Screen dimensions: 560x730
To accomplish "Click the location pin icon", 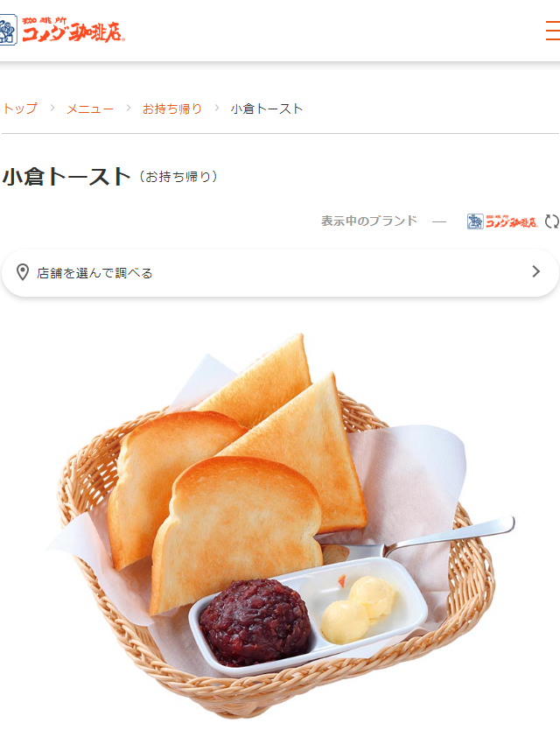I will click(x=23, y=272).
